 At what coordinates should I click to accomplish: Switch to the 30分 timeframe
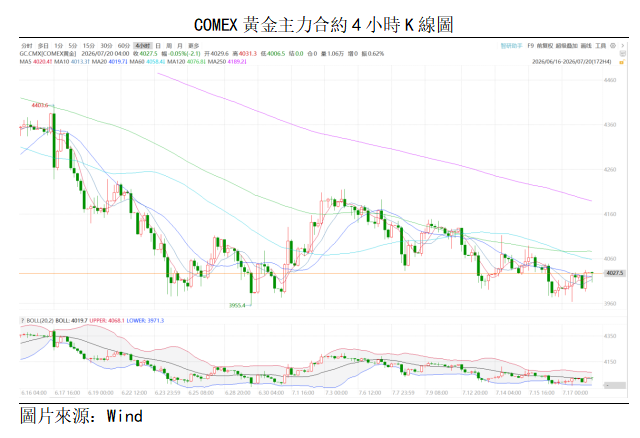106,46
